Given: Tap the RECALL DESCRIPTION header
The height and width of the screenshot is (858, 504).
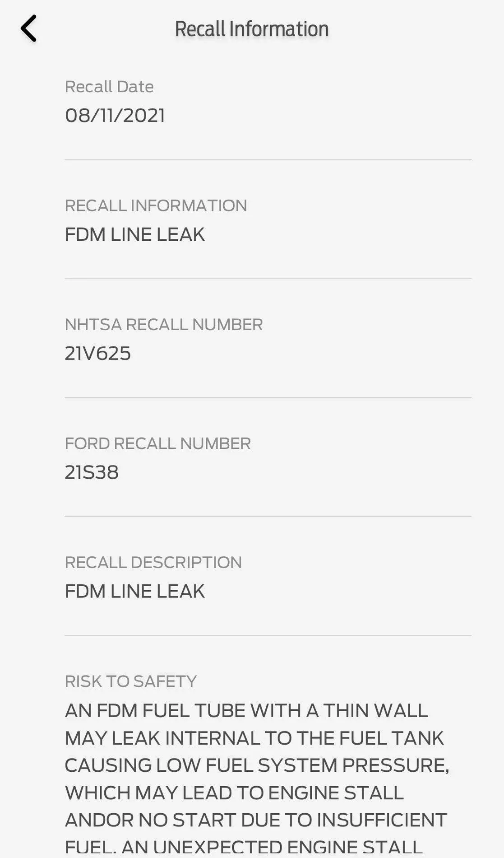Looking at the screenshot, I should pos(154,563).
